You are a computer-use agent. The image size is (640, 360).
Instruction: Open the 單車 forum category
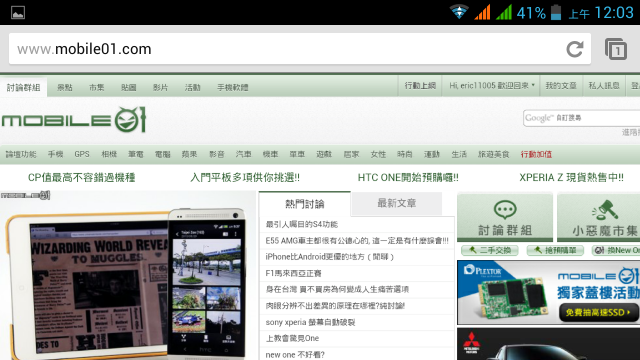coord(297,154)
